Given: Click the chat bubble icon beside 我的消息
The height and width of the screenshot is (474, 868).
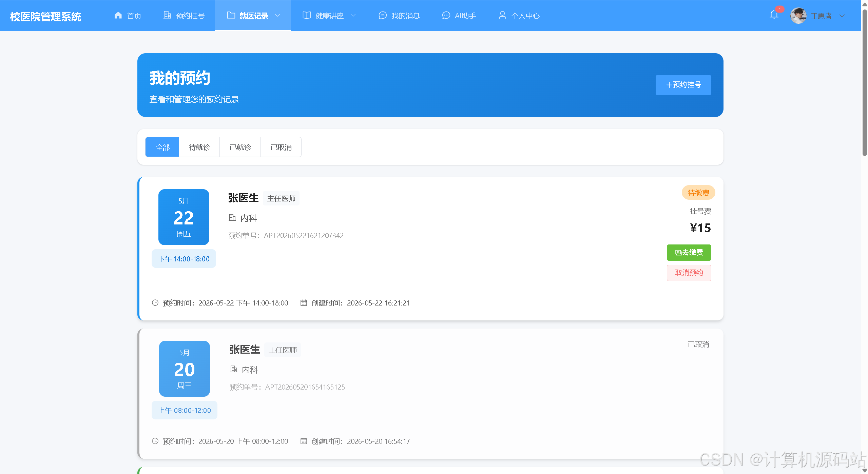Looking at the screenshot, I should (383, 15).
